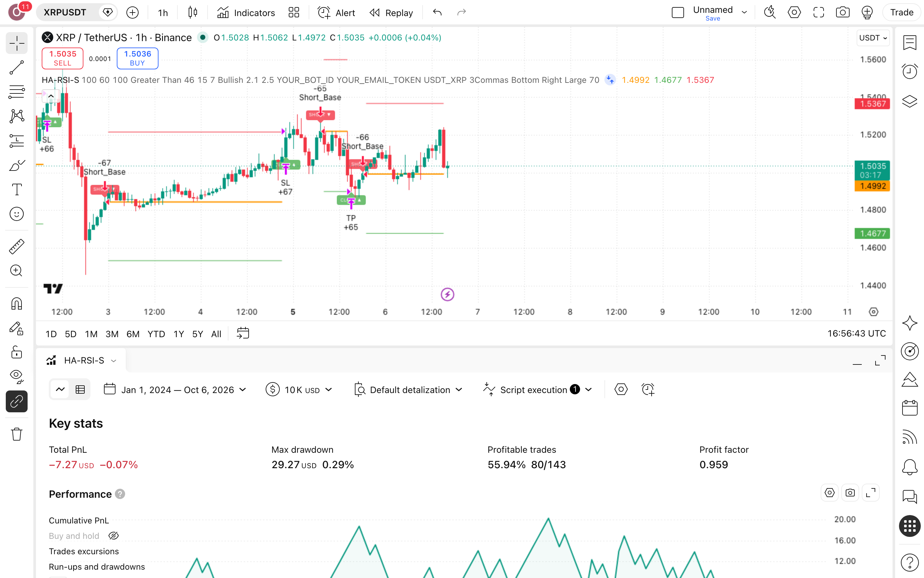Open the emoji and icons tool

[x=16, y=214]
